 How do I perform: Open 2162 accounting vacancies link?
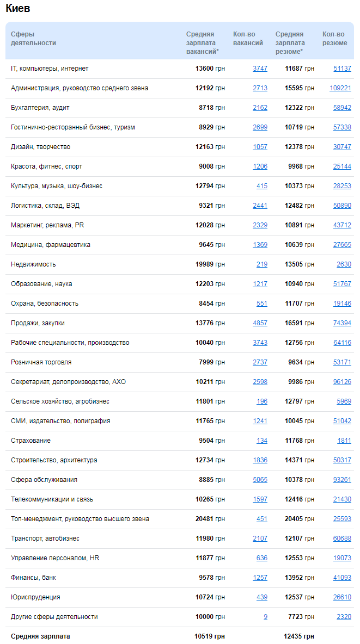pos(260,108)
